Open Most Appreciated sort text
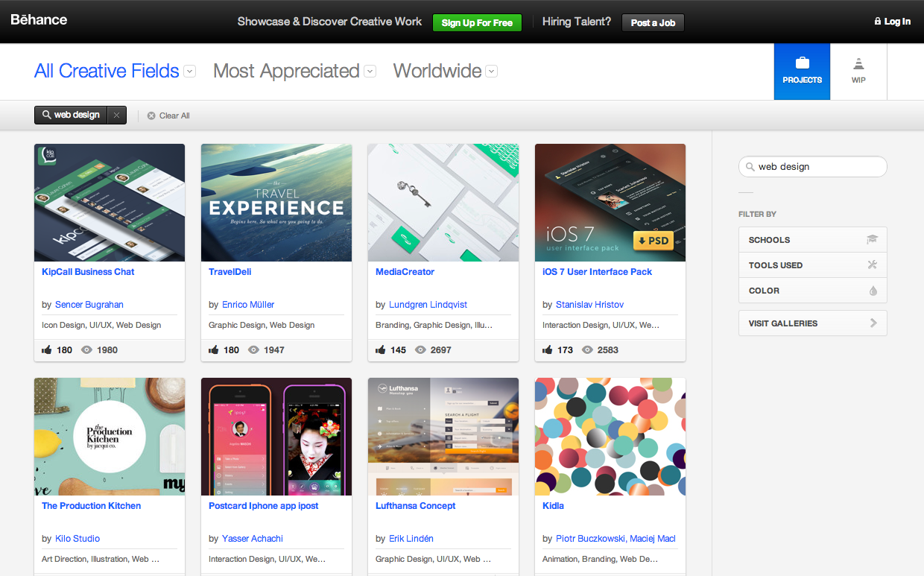 pyautogui.click(x=286, y=71)
